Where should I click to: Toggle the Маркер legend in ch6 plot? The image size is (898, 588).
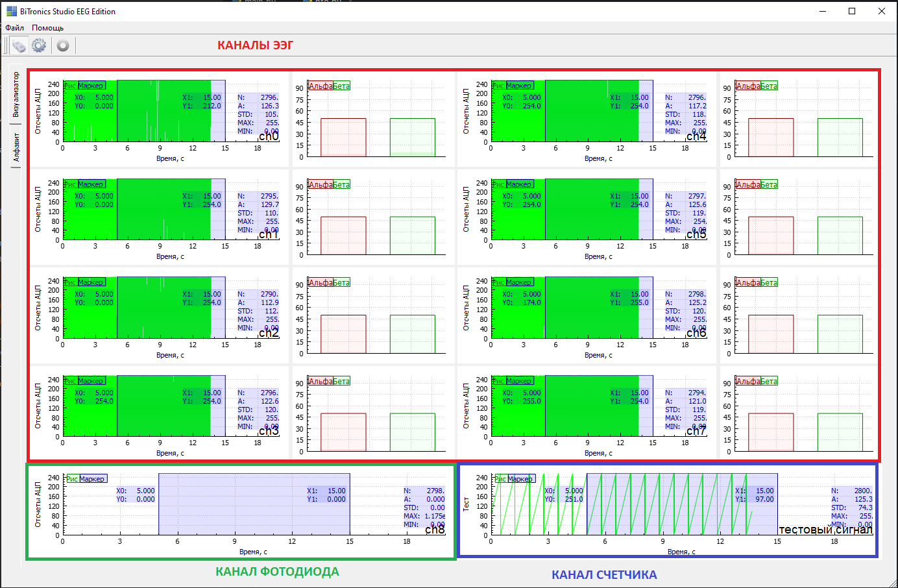pyautogui.click(x=519, y=282)
